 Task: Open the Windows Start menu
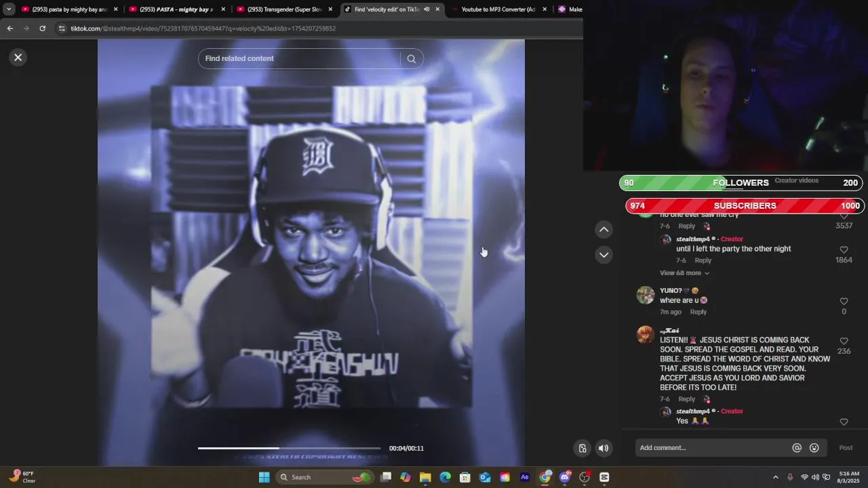point(264,477)
